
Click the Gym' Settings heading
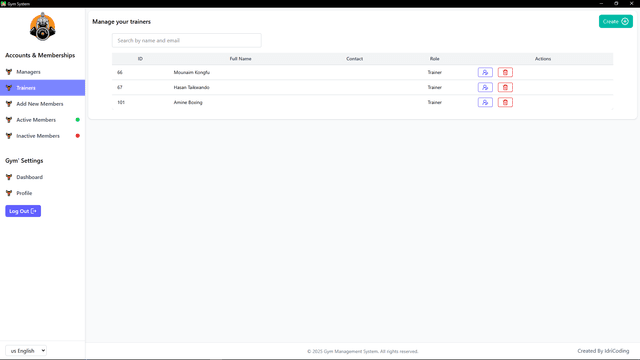[24, 160]
